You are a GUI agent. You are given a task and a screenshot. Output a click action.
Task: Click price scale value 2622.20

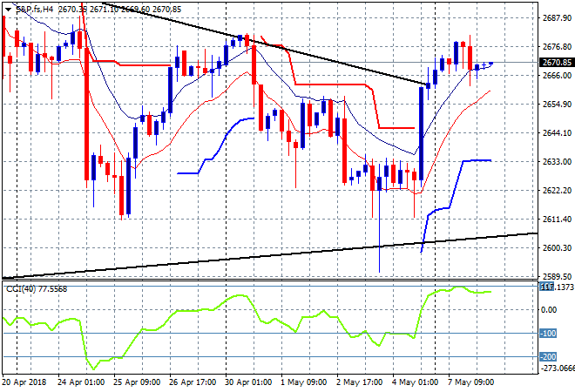[557, 190]
